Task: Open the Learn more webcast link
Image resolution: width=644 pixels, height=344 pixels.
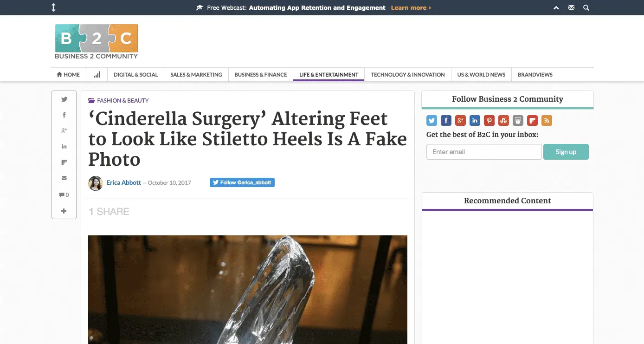Action: coord(411,8)
